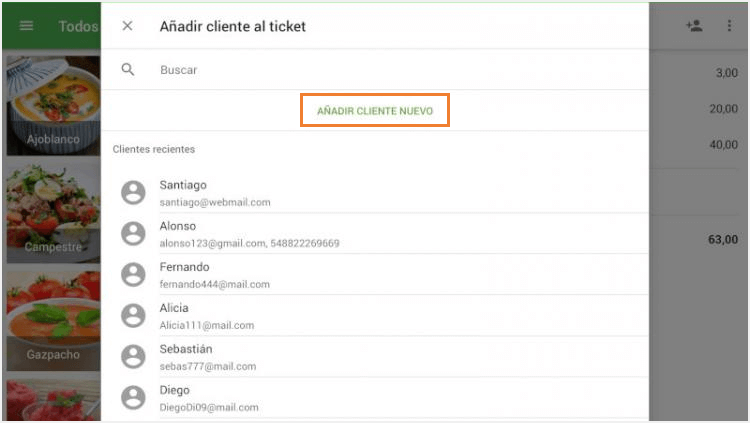Open the Todos category dropdown
The image size is (750, 423).
pyautogui.click(x=78, y=26)
